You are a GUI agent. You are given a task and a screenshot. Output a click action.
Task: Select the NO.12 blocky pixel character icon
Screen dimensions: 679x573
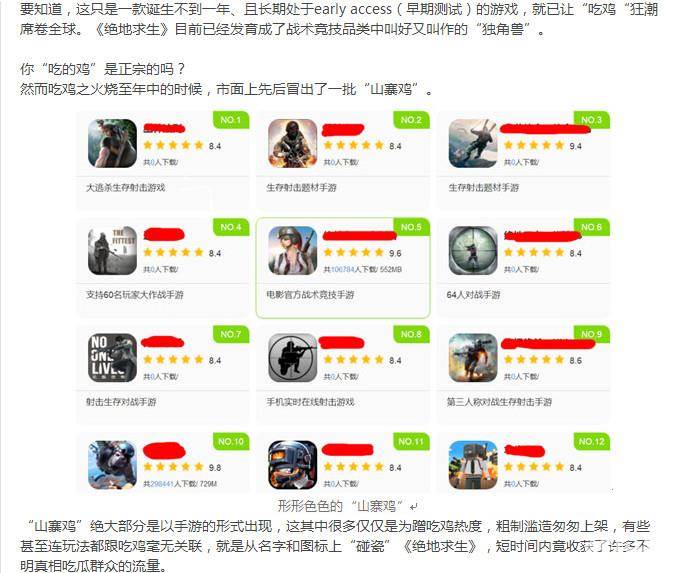[473, 465]
